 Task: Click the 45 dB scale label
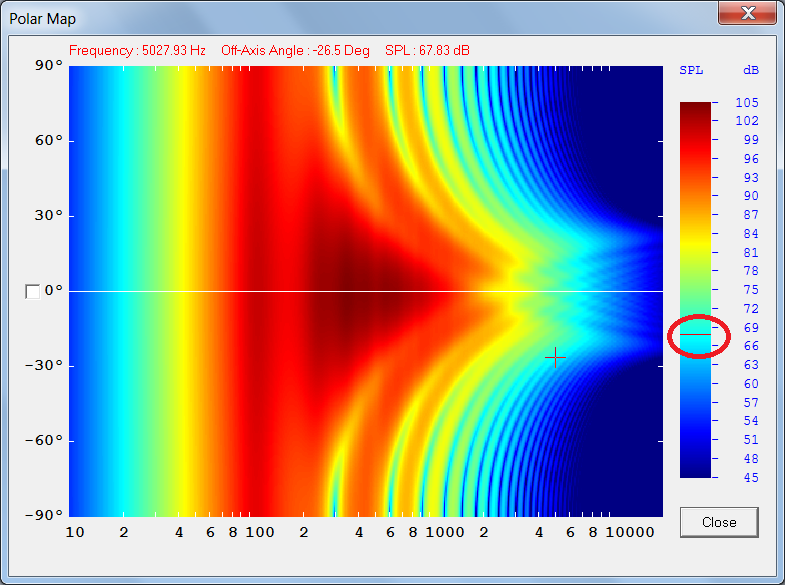(751, 477)
